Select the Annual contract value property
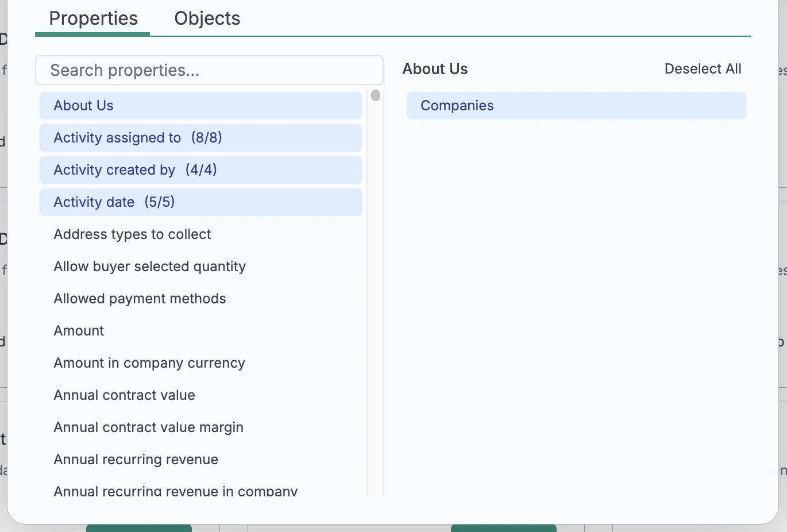This screenshot has height=532, width=787. click(x=124, y=395)
